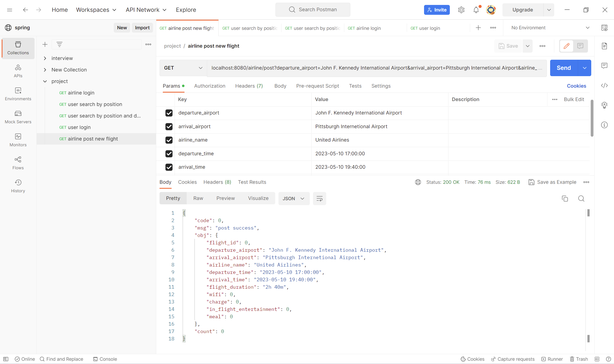Open the Collections sidebar panel
This screenshot has width=614, height=364.
(18, 48)
